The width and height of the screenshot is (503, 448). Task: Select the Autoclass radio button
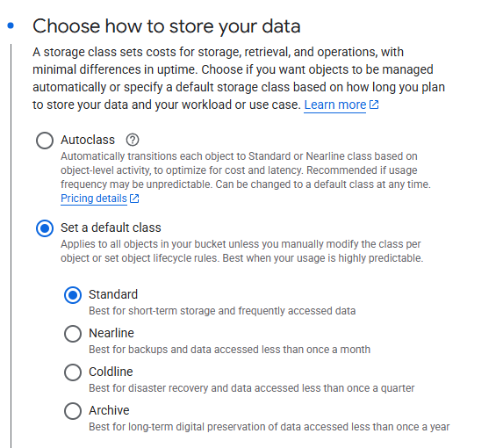45,141
